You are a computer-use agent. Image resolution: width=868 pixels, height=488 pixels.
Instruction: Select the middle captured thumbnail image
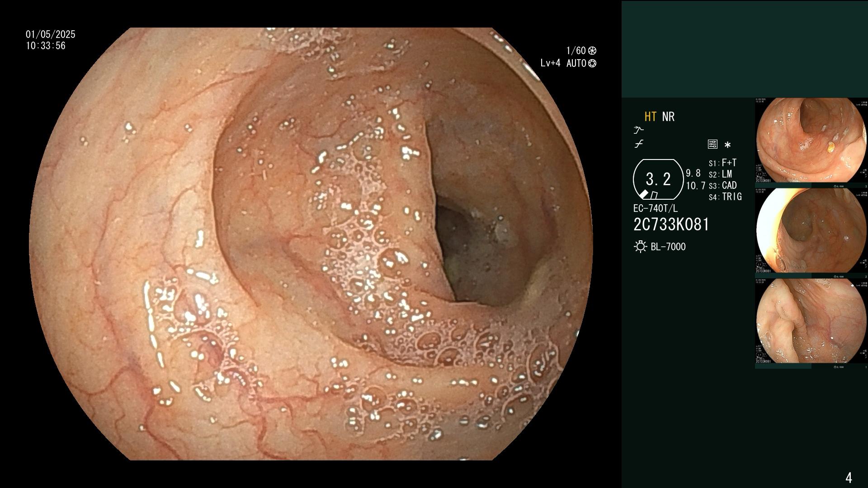click(x=811, y=231)
